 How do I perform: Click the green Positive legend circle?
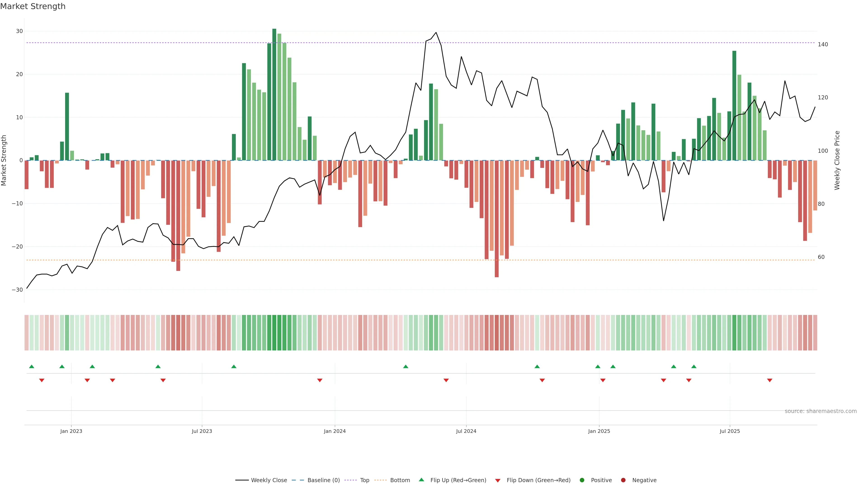click(582, 480)
